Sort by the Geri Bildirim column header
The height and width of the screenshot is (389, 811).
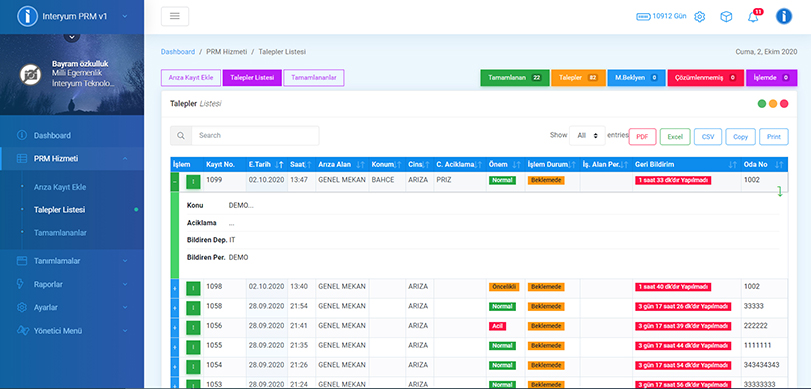pos(686,164)
